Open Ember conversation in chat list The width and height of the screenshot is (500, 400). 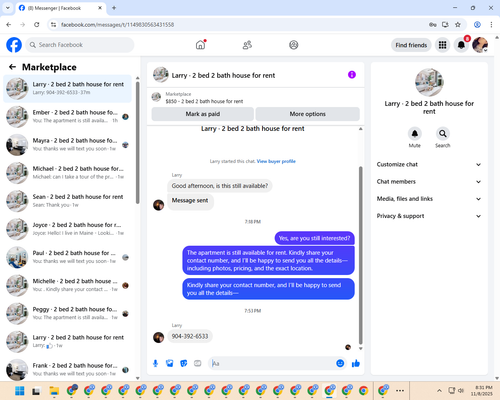[x=68, y=117]
